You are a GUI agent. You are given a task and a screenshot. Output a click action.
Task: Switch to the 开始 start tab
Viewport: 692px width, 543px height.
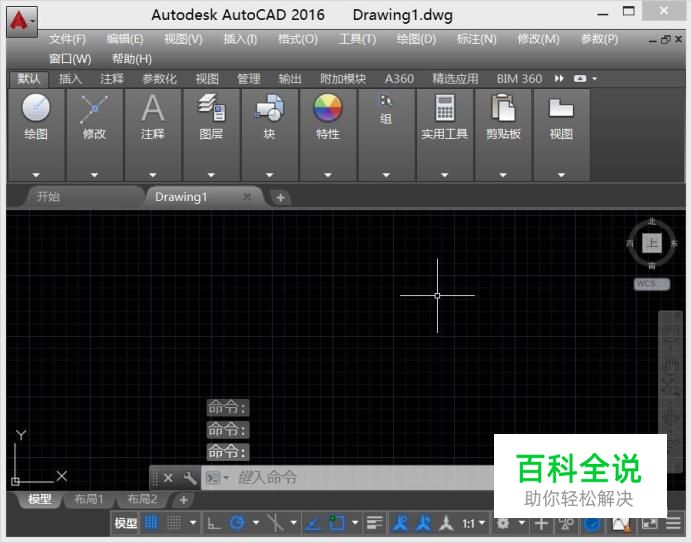click(x=48, y=196)
